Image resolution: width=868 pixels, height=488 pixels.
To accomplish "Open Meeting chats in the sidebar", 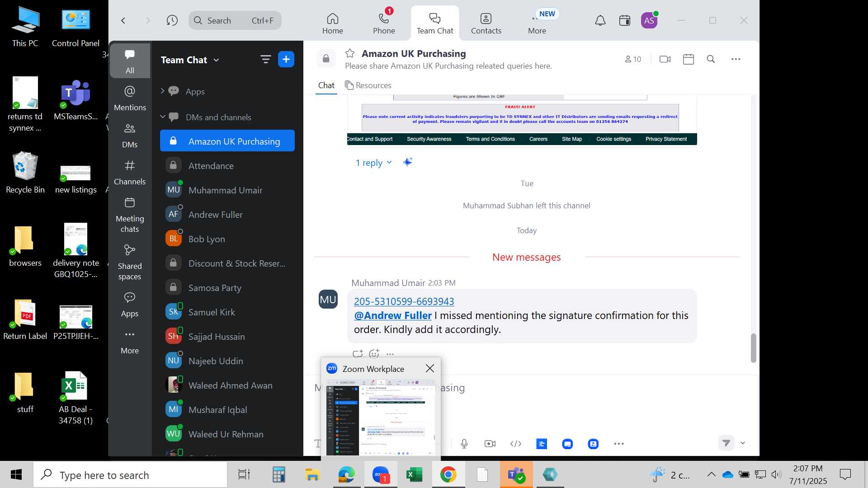I will 130,215.
